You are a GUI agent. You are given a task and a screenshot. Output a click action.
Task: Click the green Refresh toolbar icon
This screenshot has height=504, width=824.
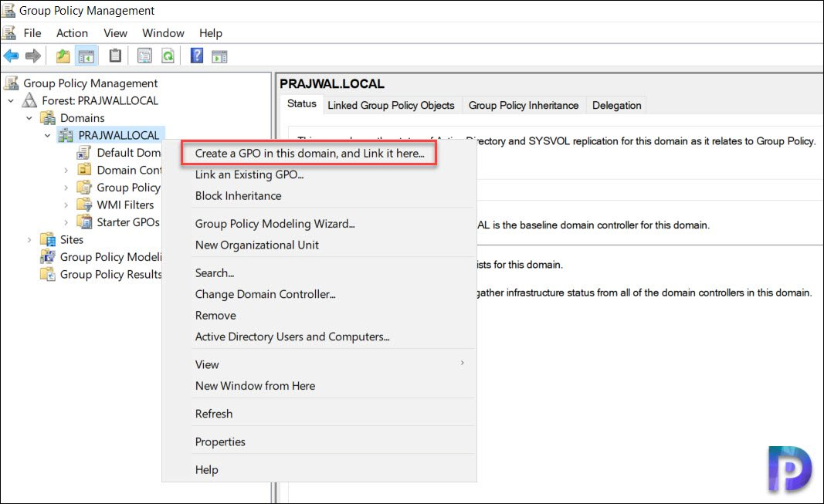(x=168, y=55)
